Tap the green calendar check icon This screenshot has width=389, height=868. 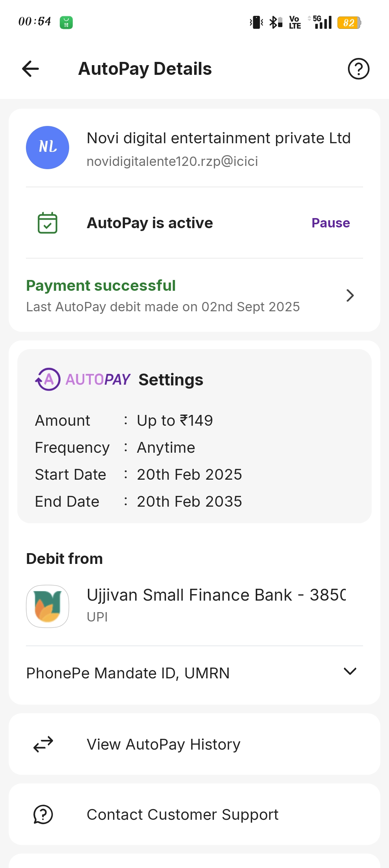48,223
